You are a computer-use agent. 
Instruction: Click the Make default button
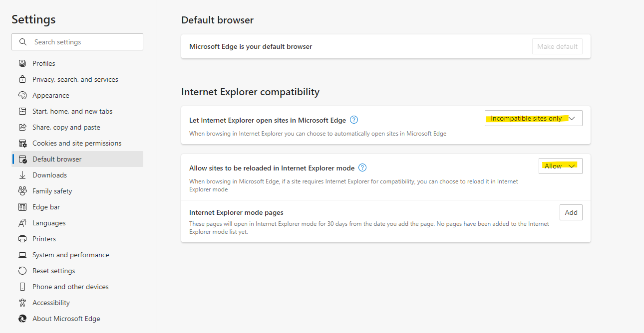(557, 46)
